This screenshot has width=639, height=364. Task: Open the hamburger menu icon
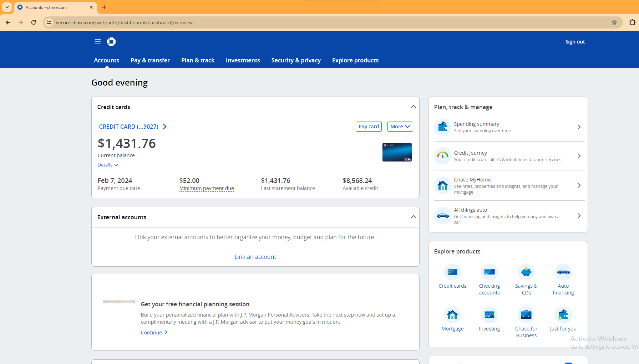point(97,42)
